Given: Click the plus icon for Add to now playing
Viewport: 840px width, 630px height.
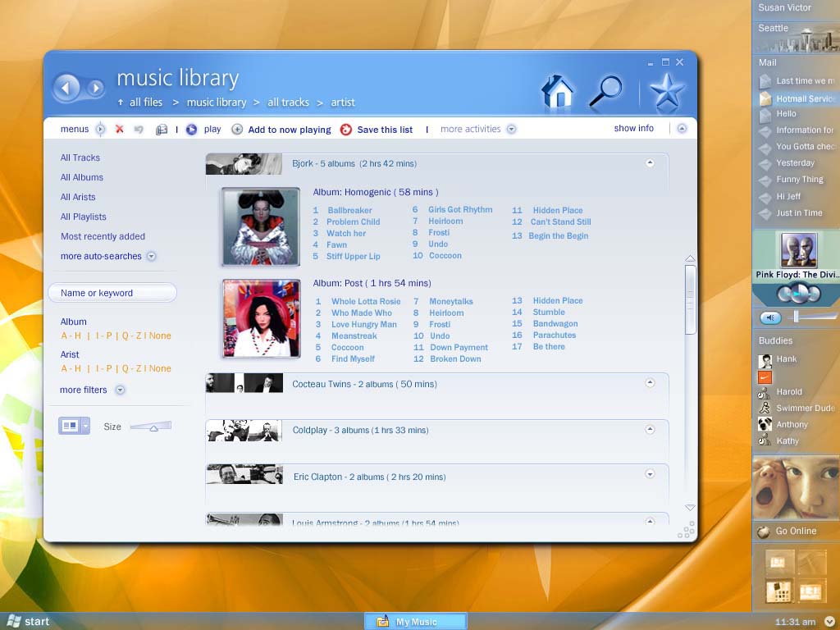Looking at the screenshot, I should [237, 129].
